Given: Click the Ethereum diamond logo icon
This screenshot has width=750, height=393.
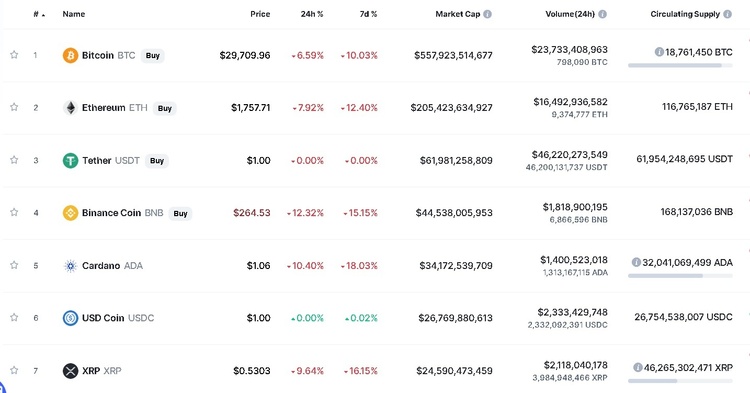Looking at the screenshot, I should point(70,108).
